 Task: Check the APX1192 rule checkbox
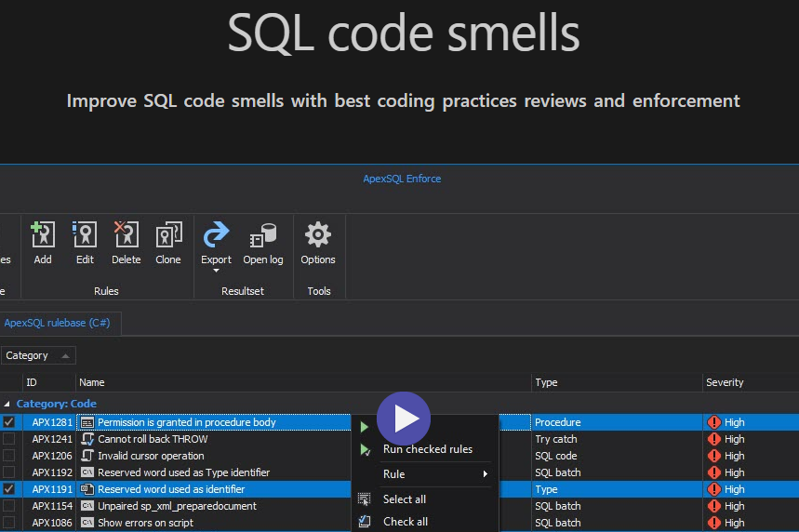[8, 472]
